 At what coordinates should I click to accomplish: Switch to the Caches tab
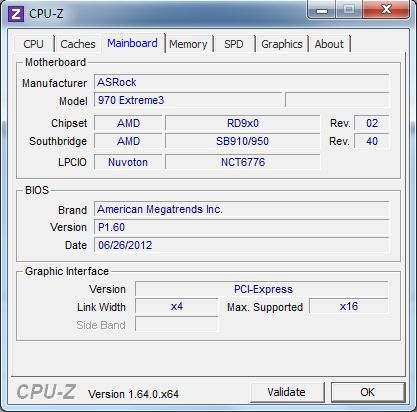click(78, 44)
